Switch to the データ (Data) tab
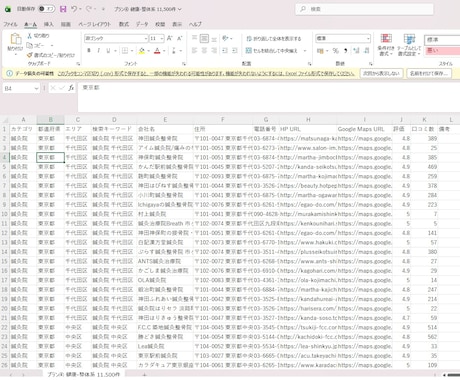460x380 pixels. click(x=142, y=24)
